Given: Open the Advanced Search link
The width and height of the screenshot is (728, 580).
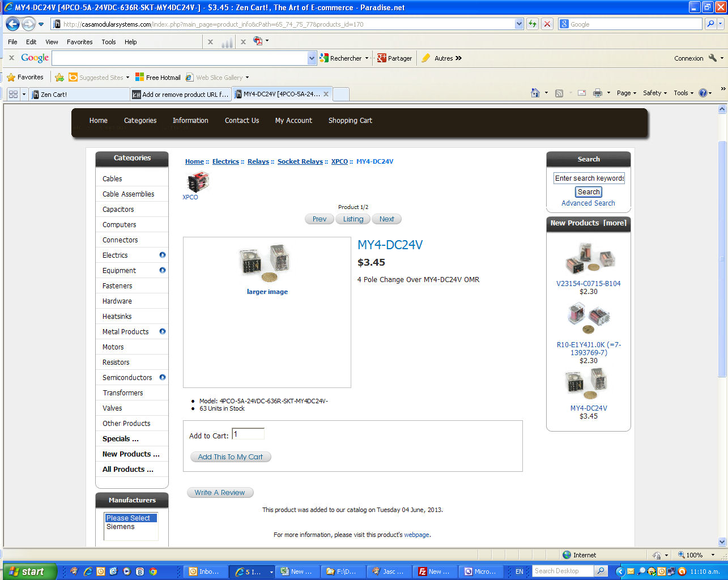Looking at the screenshot, I should 588,203.
